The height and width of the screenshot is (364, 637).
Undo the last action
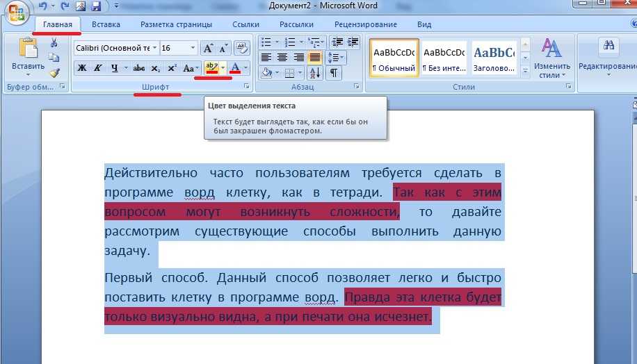pos(42,6)
